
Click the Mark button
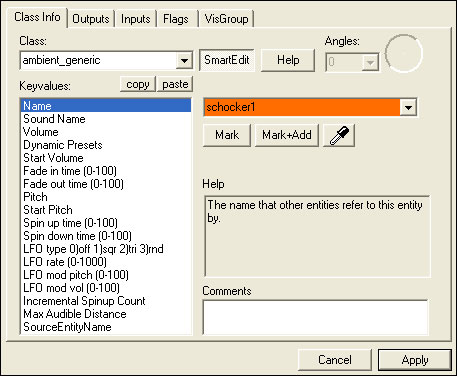[227, 135]
